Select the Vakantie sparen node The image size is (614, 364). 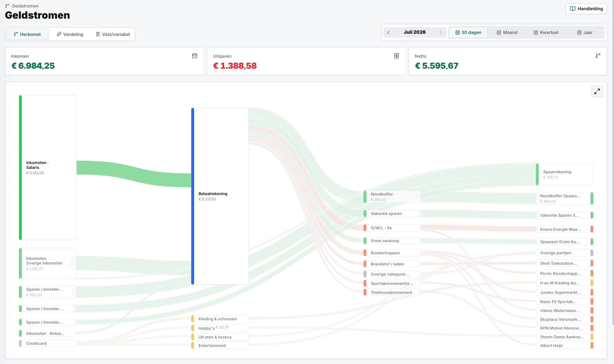[x=392, y=213]
